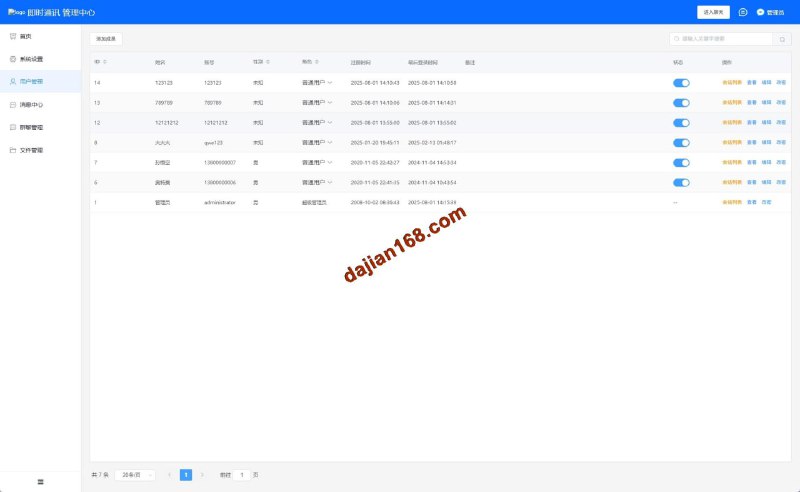The height and width of the screenshot is (492, 800).
Task: Click the 首页 home icon in sidebar
Action: pyautogui.click(x=13, y=36)
